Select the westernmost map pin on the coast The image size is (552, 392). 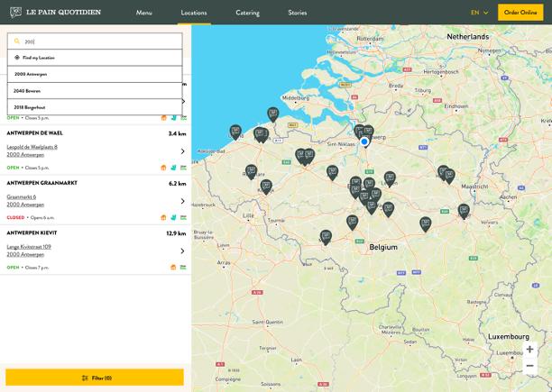click(x=235, y=132)
